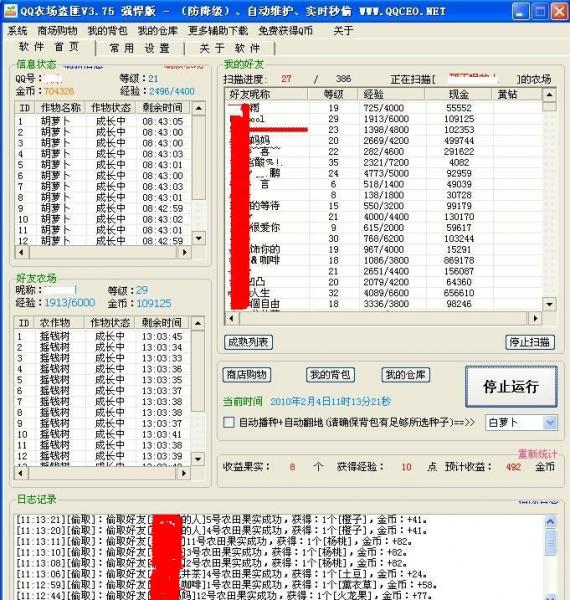Open the 我的背包 menu

[x=107, y=31]
